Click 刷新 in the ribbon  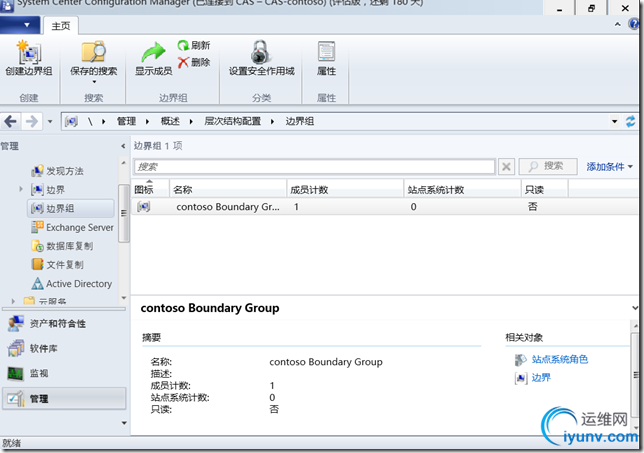pyautogui.click(x=194, y=45)
